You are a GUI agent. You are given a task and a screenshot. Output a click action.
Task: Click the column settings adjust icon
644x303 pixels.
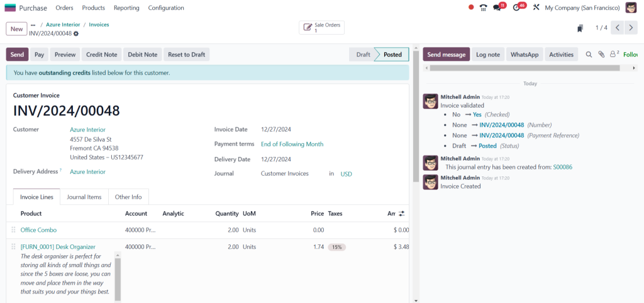[402, 214]
